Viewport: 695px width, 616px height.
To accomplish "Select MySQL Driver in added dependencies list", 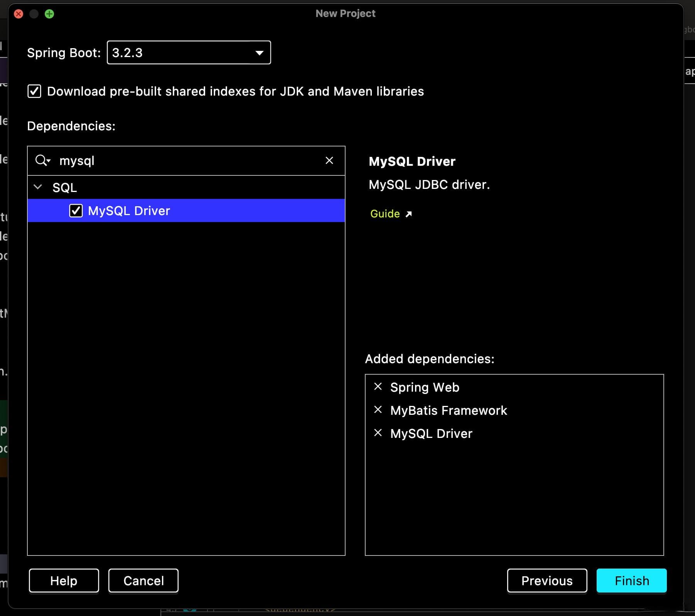I will pos(431,433).
